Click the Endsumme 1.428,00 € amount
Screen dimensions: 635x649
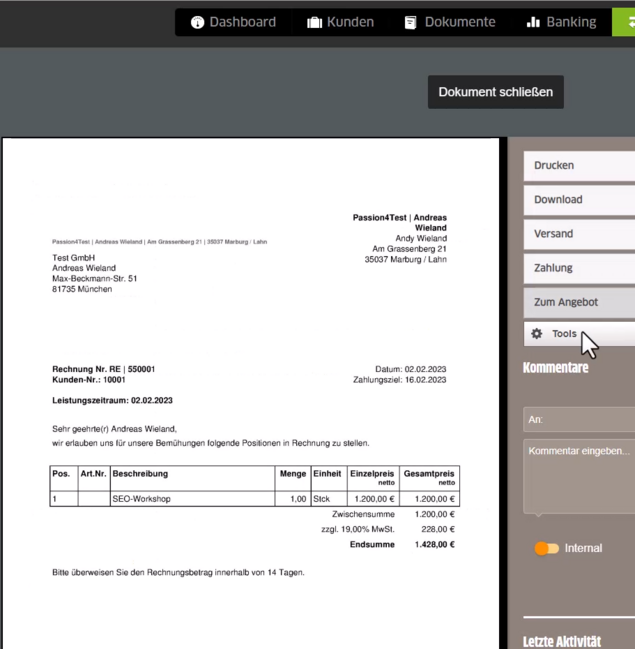(435, 545)
